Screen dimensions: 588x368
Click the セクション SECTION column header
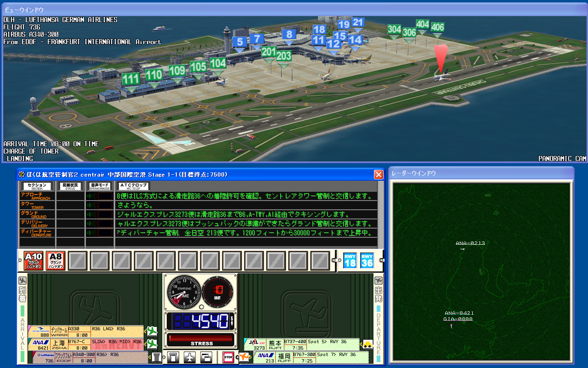click(37, 186)
